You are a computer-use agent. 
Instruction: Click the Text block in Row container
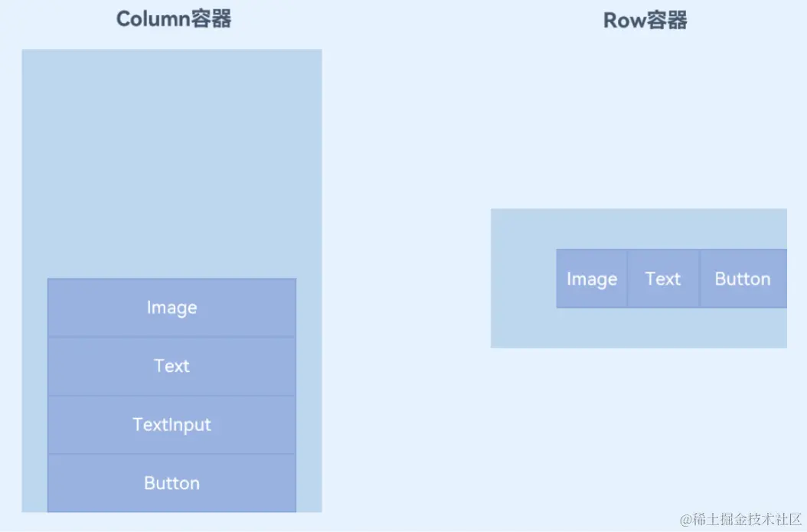coord(663,279)
